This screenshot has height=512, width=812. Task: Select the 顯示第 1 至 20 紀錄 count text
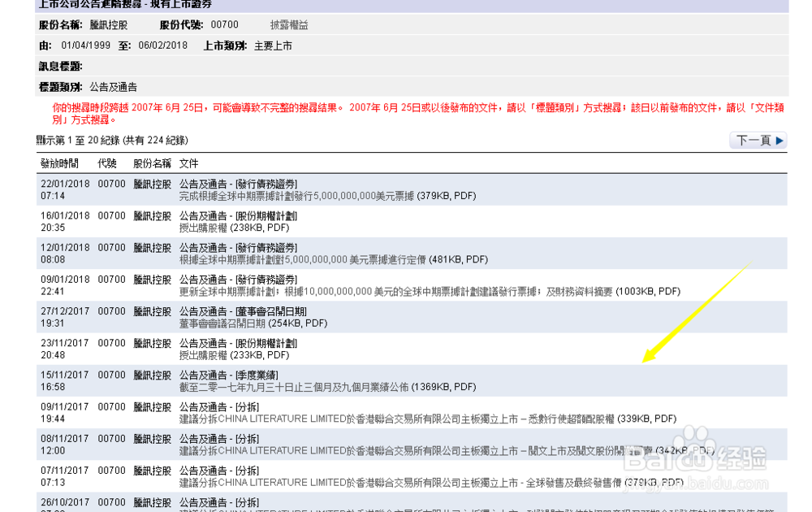(112, 141)
